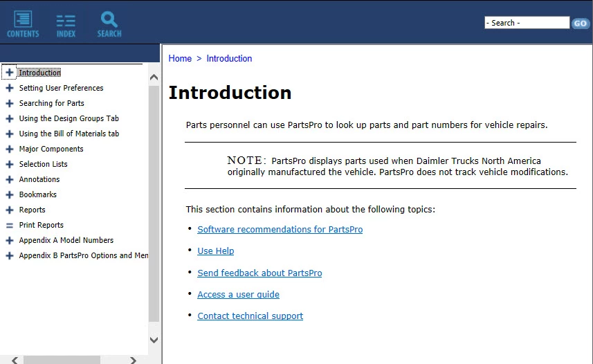Open Send feedback about PartsPro link
This screenshot has height=364, width=593.
click(x=259, y=273)
